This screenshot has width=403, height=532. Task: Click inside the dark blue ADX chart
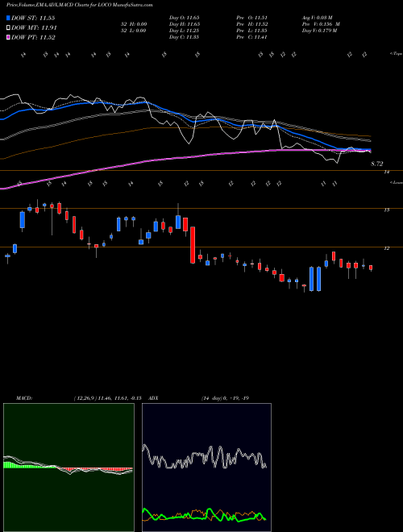pyautogui.click(x=206, y=468)
